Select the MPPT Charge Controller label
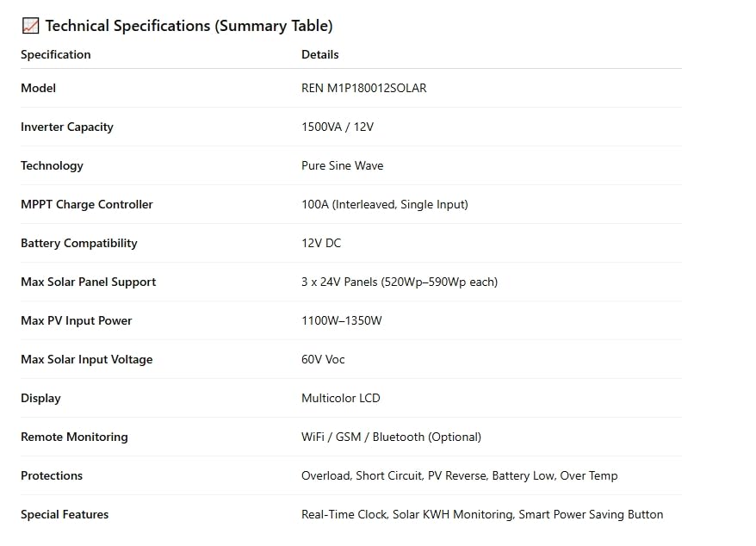This screenshot has height=546, width=756. [87, 204]
